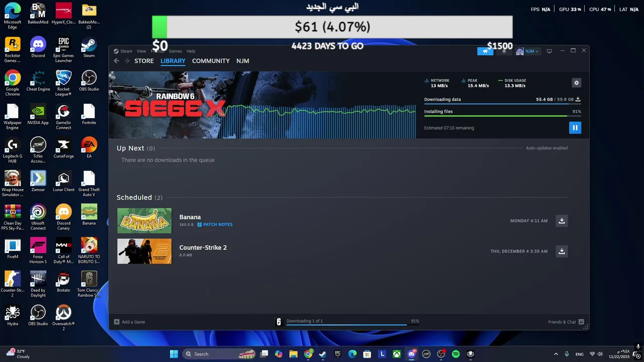Open download settings gear icon
Screen dimensions: 644x362
pyautogui.click(x=577, y=83)
